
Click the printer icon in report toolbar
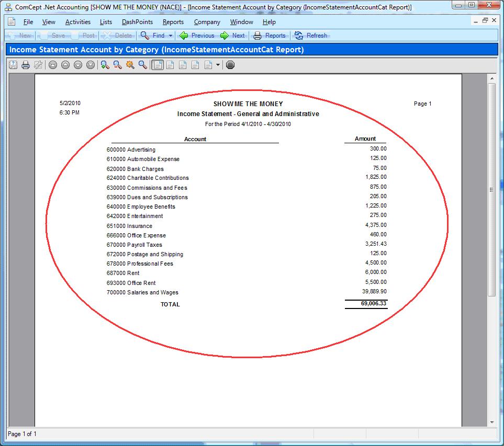25,65
